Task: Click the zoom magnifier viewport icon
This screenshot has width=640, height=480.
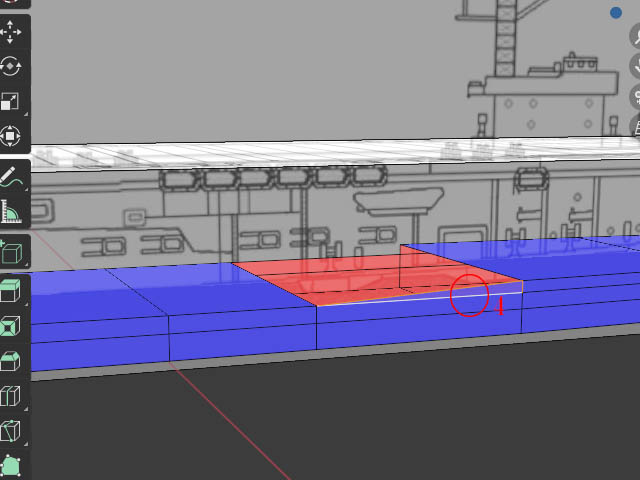Action: point(636,36)
